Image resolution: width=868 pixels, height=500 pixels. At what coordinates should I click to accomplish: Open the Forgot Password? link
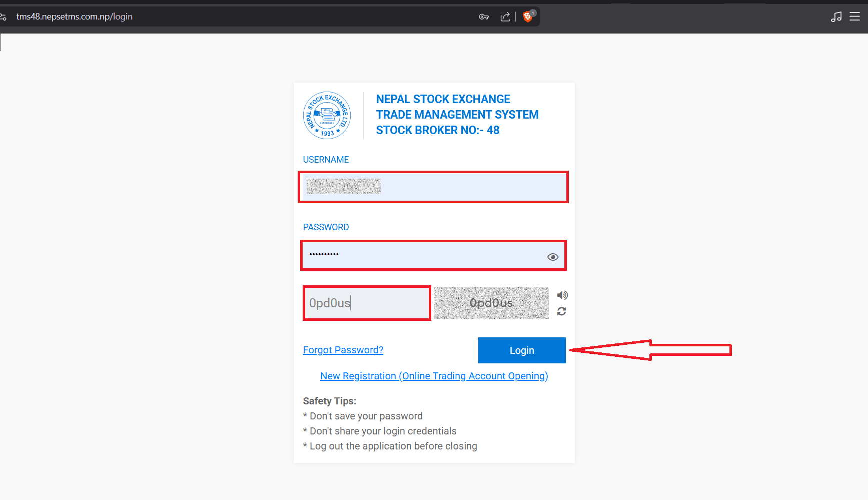click(x=343, y=350)
